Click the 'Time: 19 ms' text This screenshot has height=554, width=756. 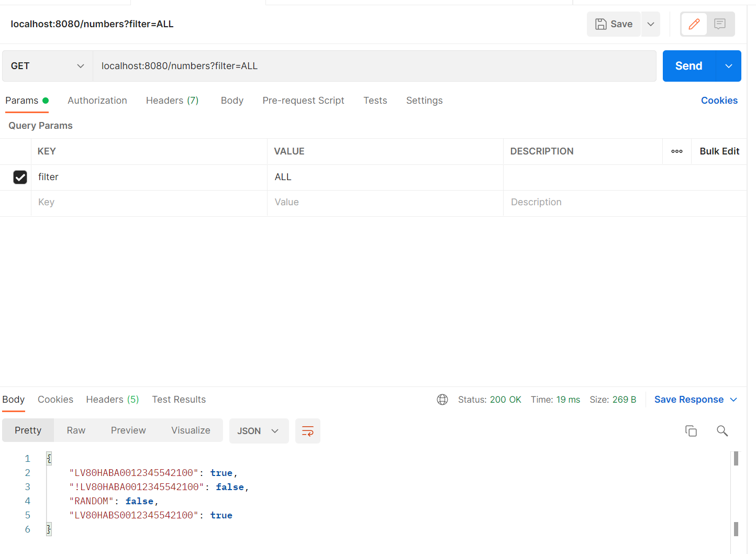(555, 400)
